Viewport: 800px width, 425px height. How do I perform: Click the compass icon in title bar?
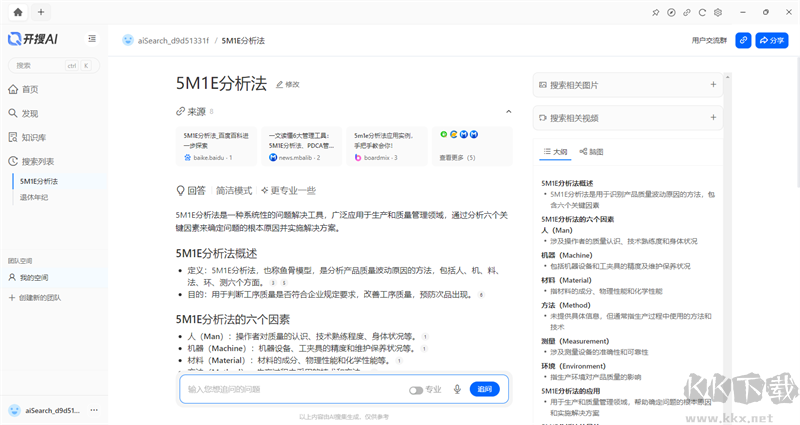tap(671, 12)
